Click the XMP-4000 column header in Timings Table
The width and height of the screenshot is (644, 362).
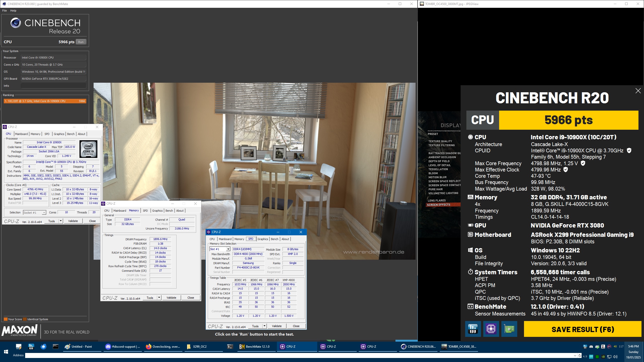(x=289, y=280)
